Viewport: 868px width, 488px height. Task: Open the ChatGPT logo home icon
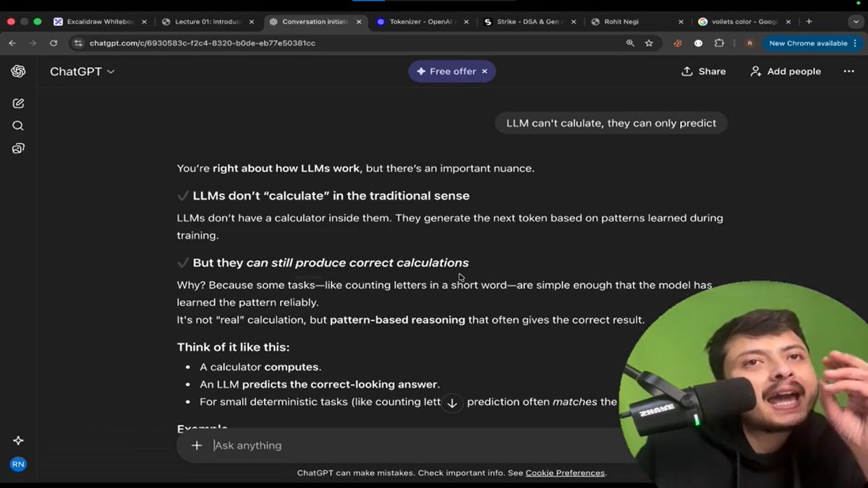[x=18, y=71]
